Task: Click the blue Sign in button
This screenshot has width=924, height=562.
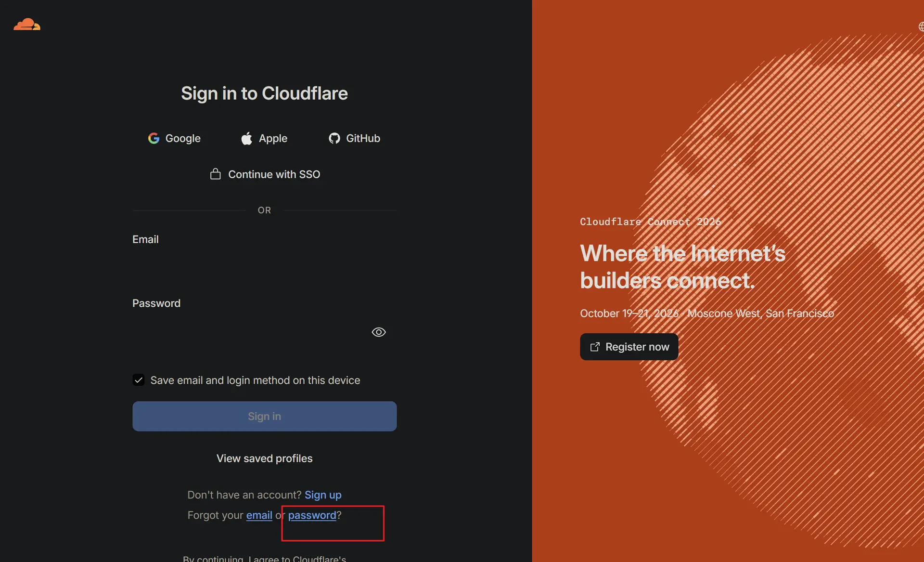Action: tap(265, 416)
